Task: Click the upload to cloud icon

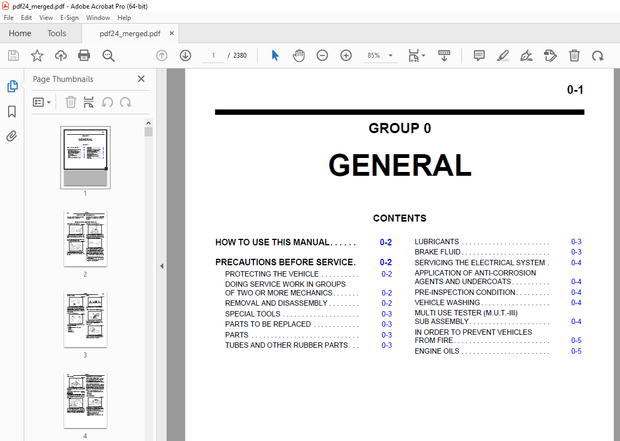Action: coord(60,55)
